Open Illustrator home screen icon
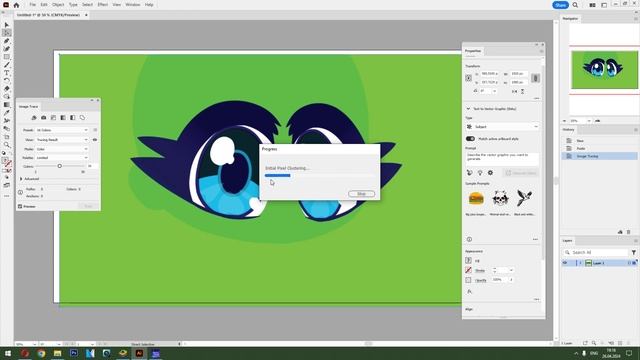Image resolution: width=640 pixels, height=360 pixels. (16, 5)
